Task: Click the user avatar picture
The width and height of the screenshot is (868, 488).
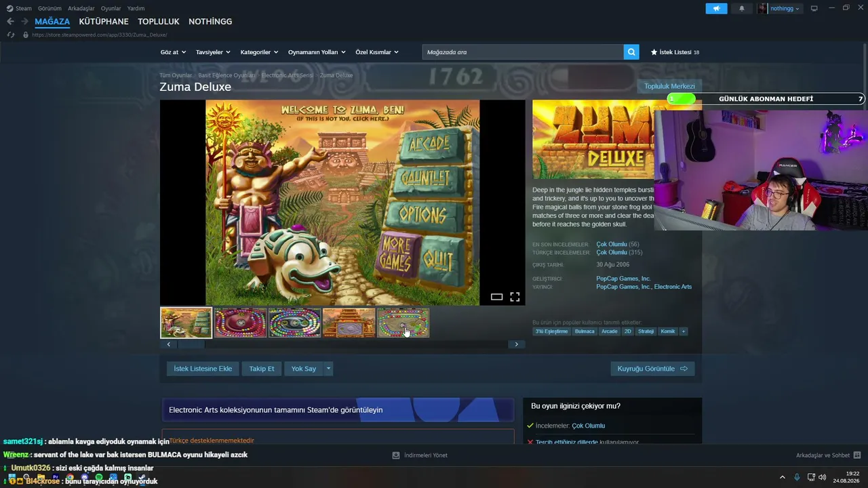Action: (763, 8)
